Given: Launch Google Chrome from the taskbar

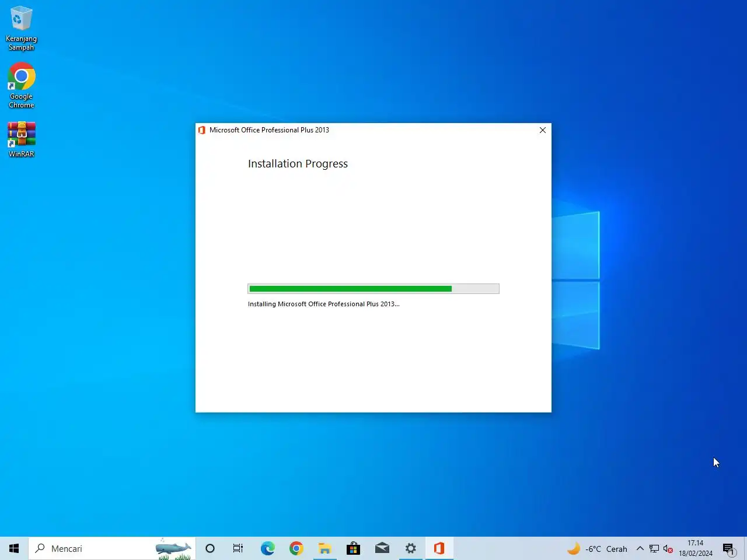Looking at the screenshot, I should (296, 548).
